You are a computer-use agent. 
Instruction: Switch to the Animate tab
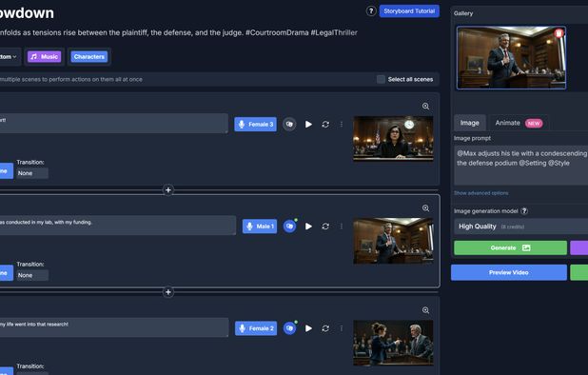519,123
